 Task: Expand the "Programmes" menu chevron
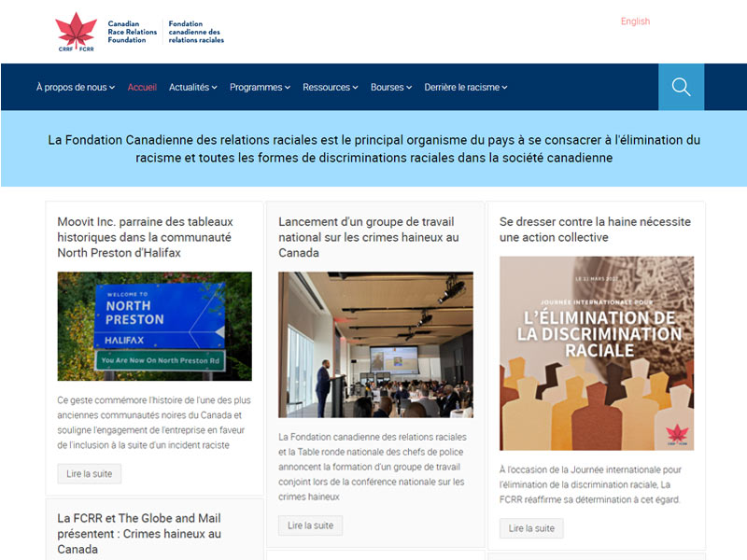[287, 87]
